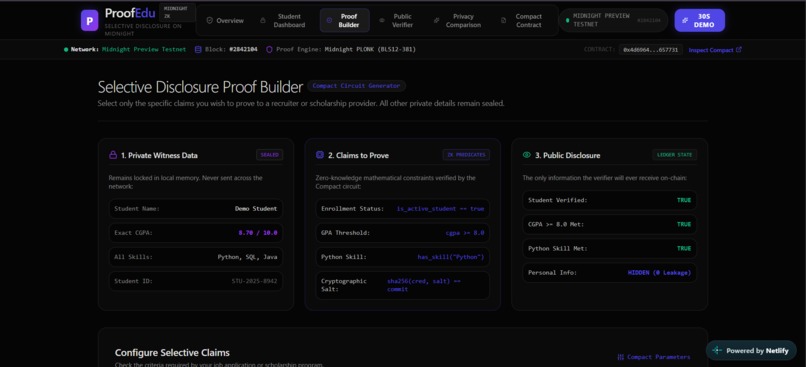Click the eye icon beside Public Disclosure
The width and height of the screenshot is (806, 367).
click(x=526, y=155)
